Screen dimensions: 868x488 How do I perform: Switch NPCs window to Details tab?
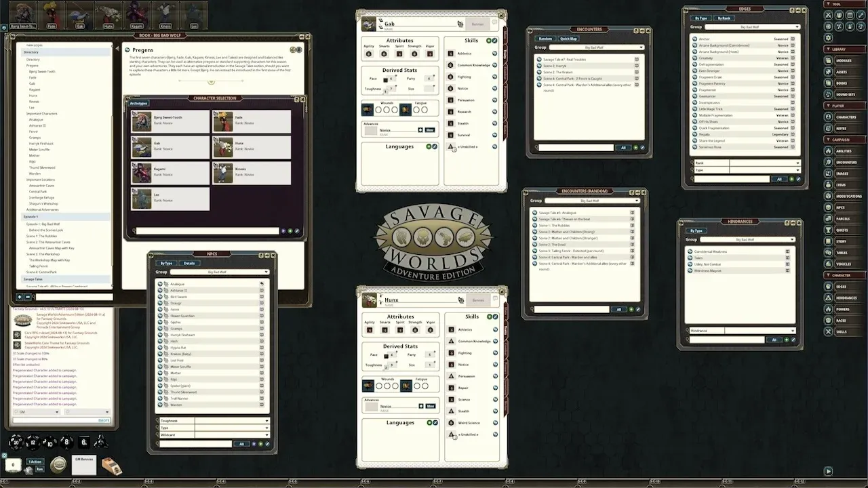[189, 263]
